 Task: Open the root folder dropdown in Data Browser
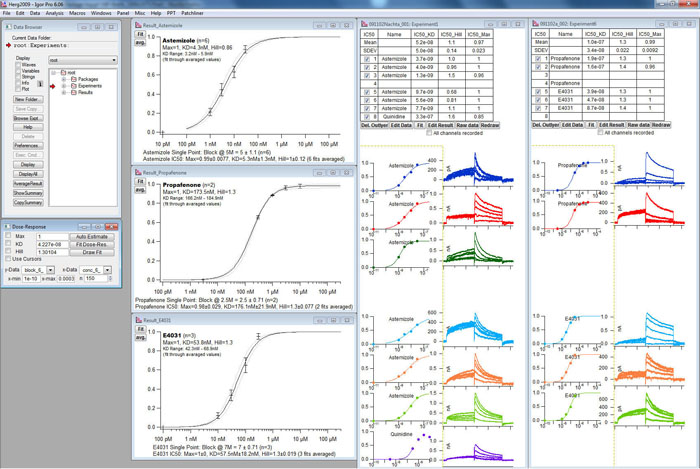[83, 60]
